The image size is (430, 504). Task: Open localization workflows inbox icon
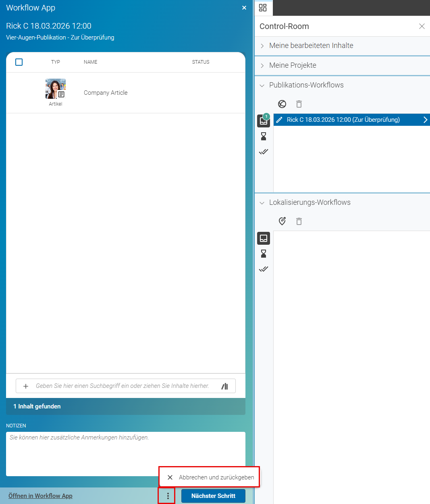(x=264, y=238)
